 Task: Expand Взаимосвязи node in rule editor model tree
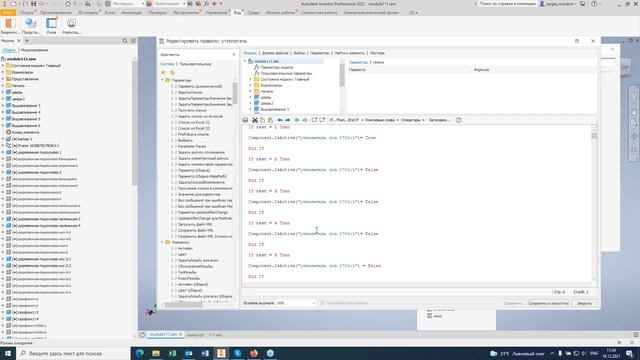(251, 85)
